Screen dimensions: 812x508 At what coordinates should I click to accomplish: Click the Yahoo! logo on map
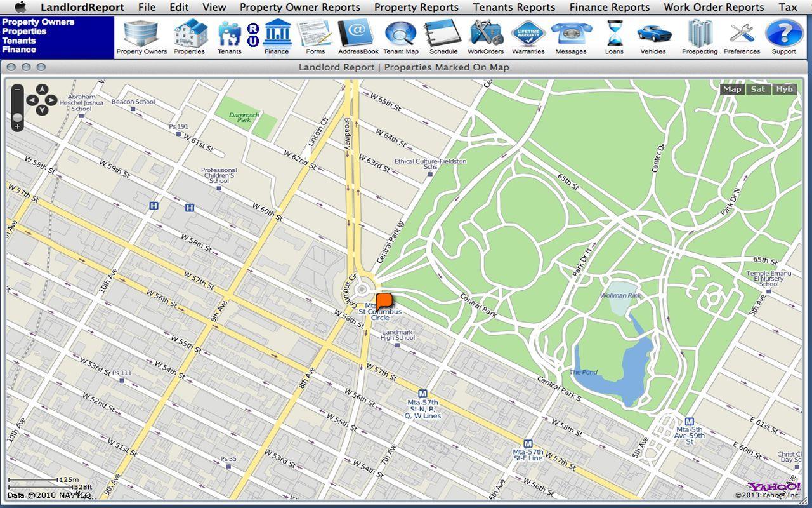[773, 486]
